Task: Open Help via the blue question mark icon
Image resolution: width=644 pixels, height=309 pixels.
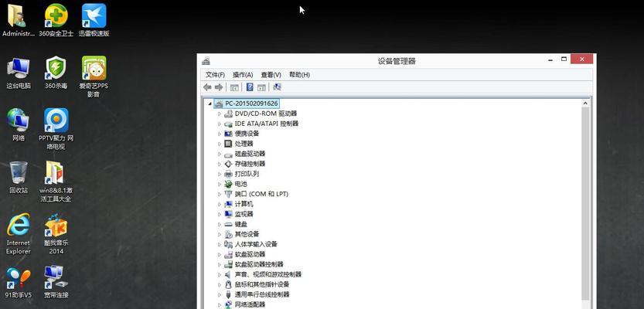Action: point(250,87)
